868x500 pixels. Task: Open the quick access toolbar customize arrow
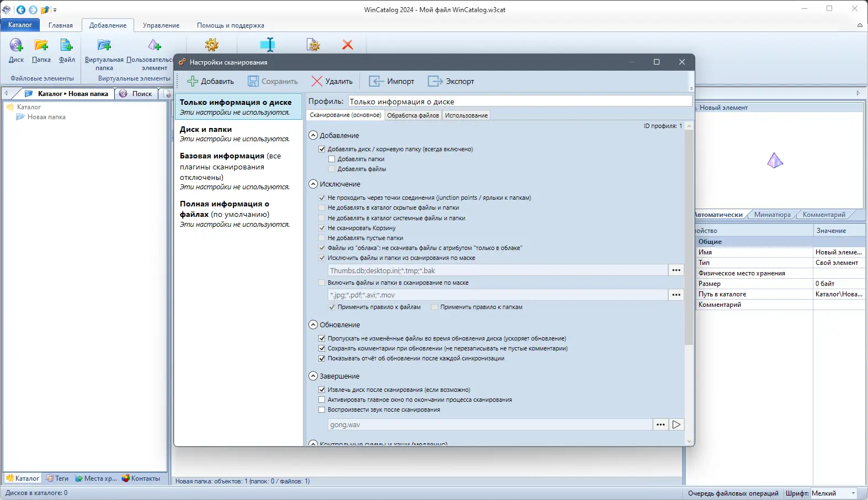tap(55, 10)
